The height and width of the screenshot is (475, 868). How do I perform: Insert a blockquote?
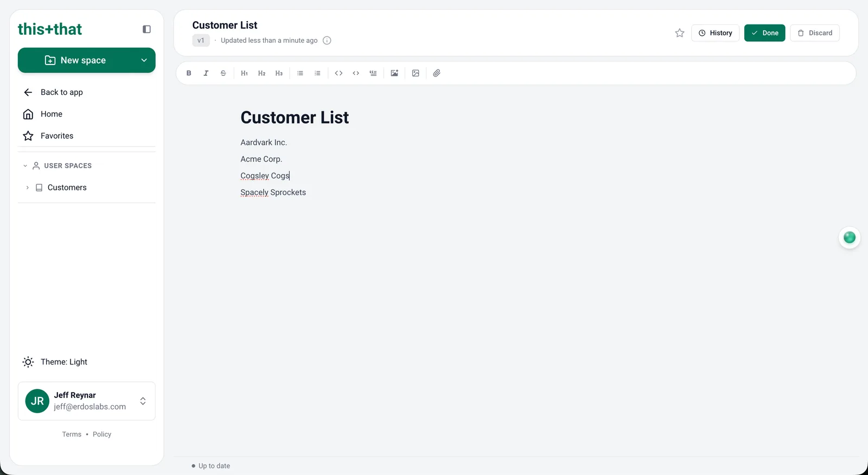pos(373,73)
